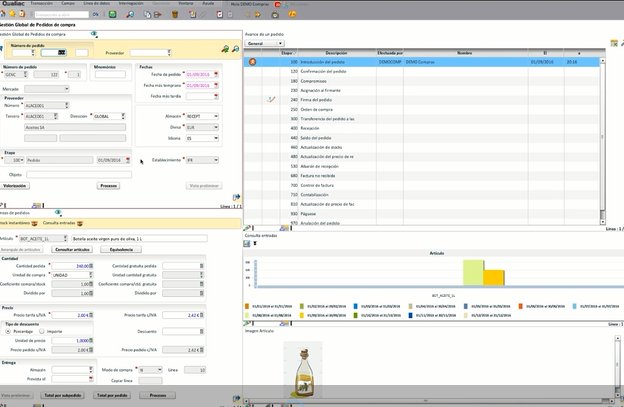The image size is (624, 407).
Task: Click the trash bin toolbar icon
Action: click(x=175, y=15)
